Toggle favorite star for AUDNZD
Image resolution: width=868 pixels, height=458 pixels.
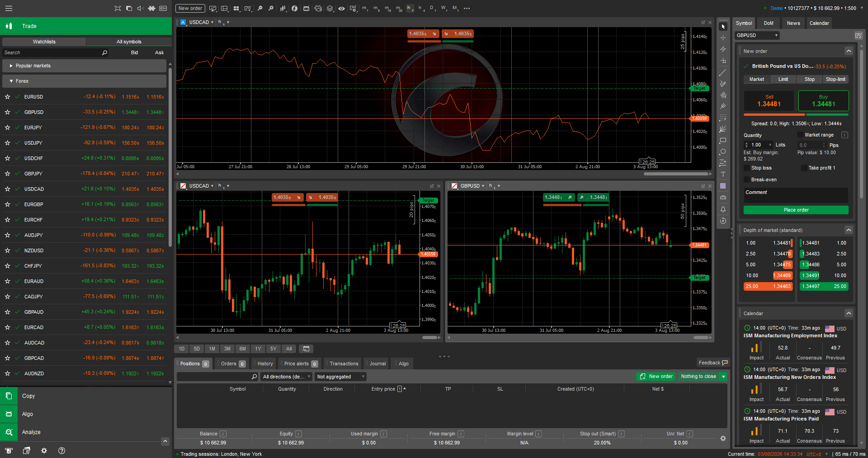pos(7,373)
